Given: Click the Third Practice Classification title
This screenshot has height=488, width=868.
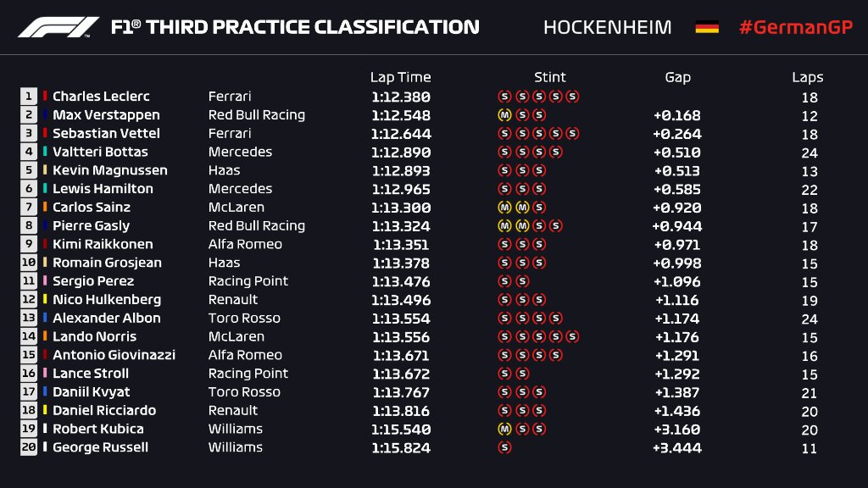Looking at the screenshot, I should [x=295, y=27].
